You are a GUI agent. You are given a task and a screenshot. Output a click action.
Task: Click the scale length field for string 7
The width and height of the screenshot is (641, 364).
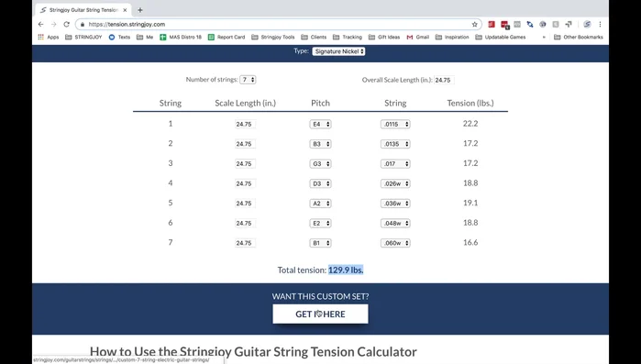[245, 243]
